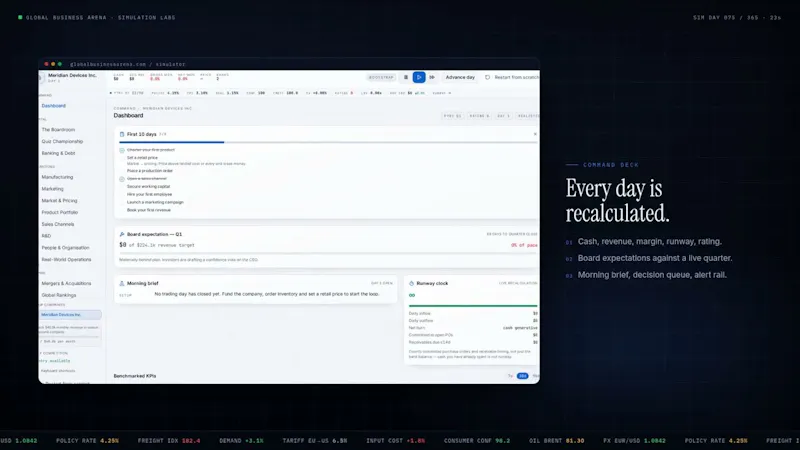Click 'Set a retail price' checklist item
800x450 pixels.
click(x=142, y=158)
